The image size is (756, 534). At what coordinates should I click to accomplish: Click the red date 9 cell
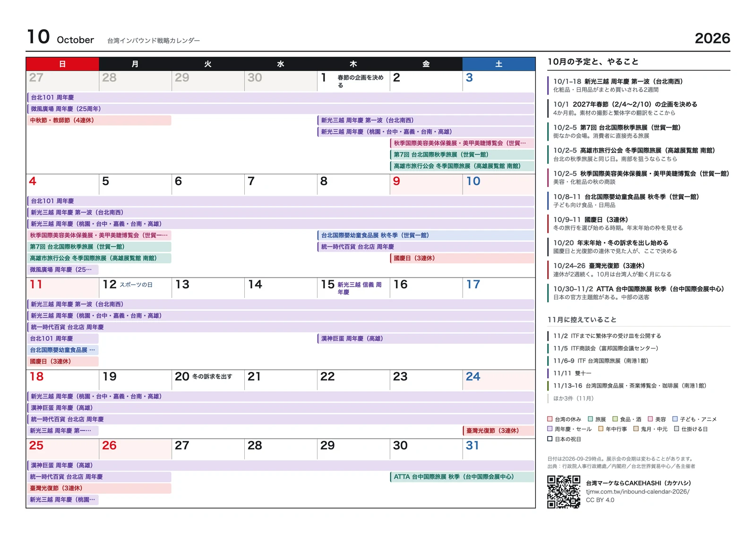click(x=426, y=184)
